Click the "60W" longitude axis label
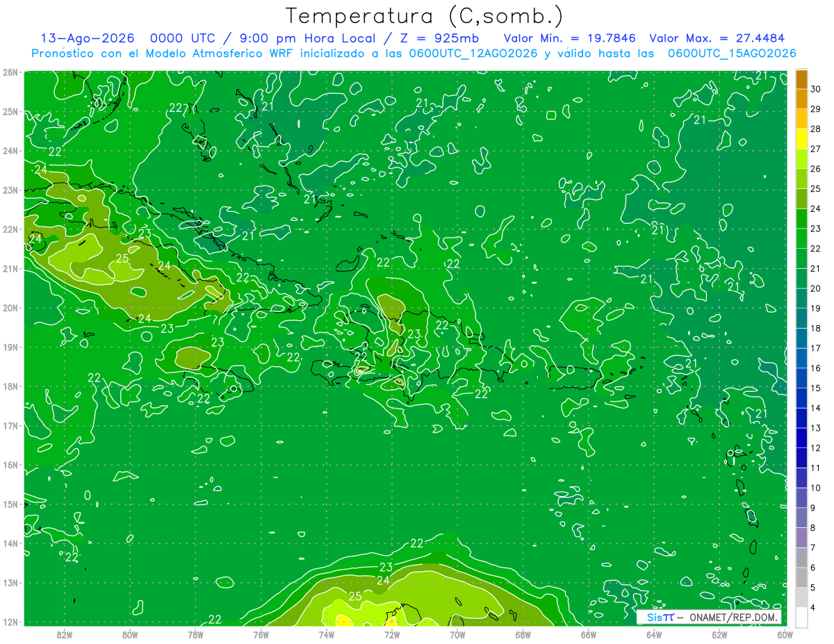 tap(784, 634)
